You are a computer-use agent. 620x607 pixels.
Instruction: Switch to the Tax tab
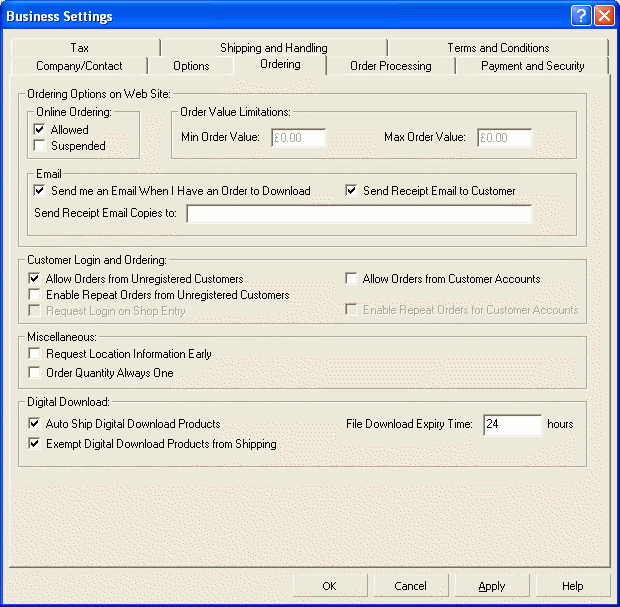[80, 48]
